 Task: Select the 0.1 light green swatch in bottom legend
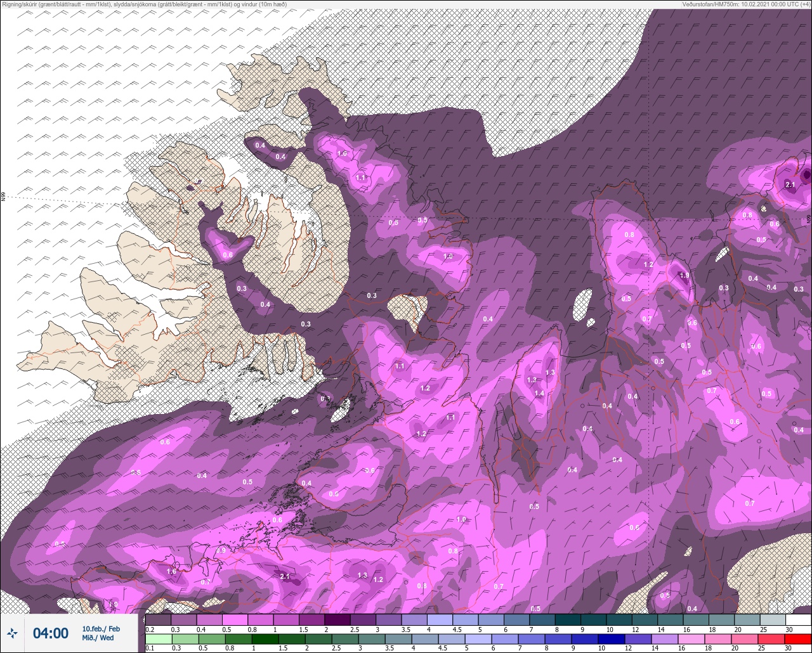pos(159,639)
